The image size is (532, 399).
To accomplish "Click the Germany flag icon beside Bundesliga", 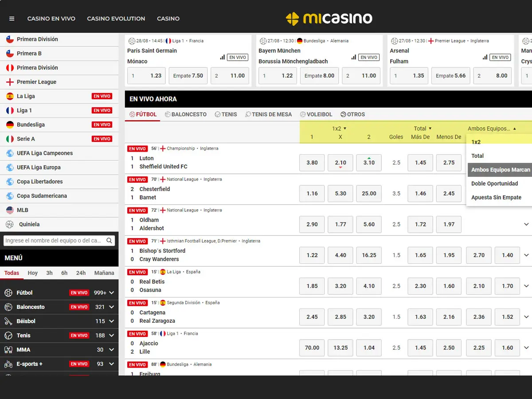I will point(10,125).
